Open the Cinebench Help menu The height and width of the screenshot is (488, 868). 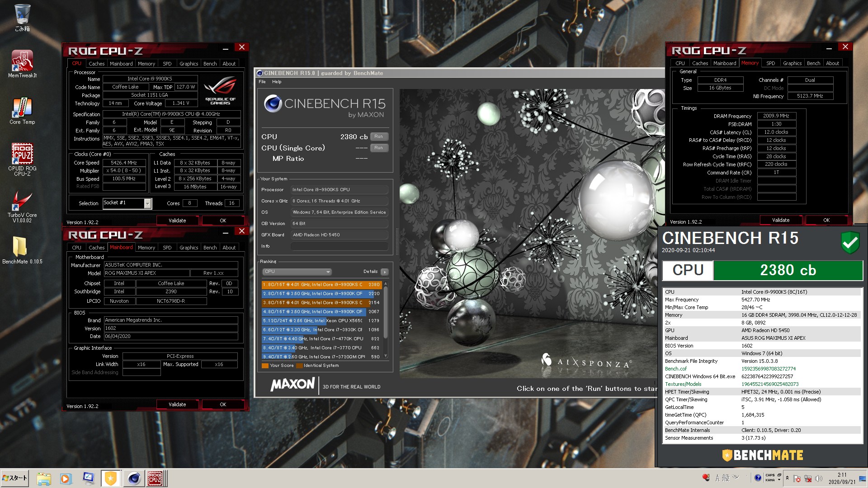[277, 82]
